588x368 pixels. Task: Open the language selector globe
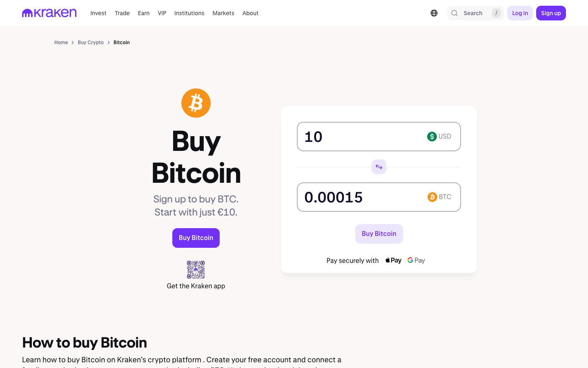click(434, 13)
